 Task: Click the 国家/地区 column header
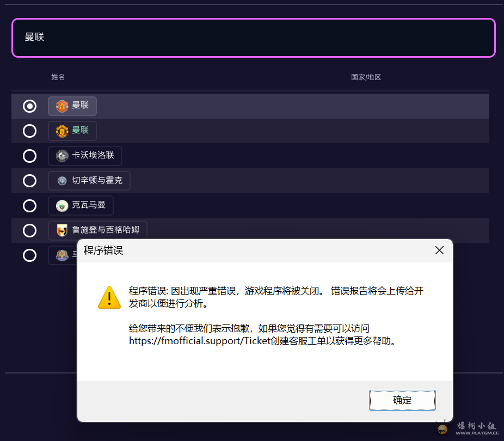tap(366, 77)
